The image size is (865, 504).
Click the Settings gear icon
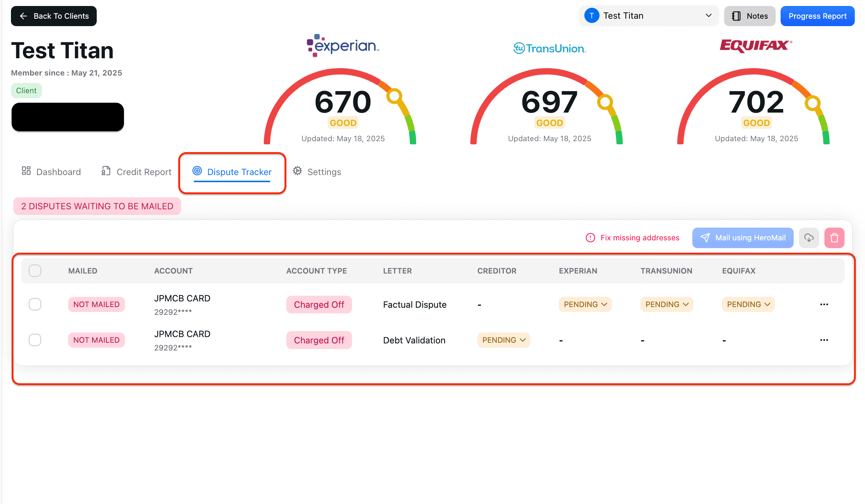click(297, 171)
